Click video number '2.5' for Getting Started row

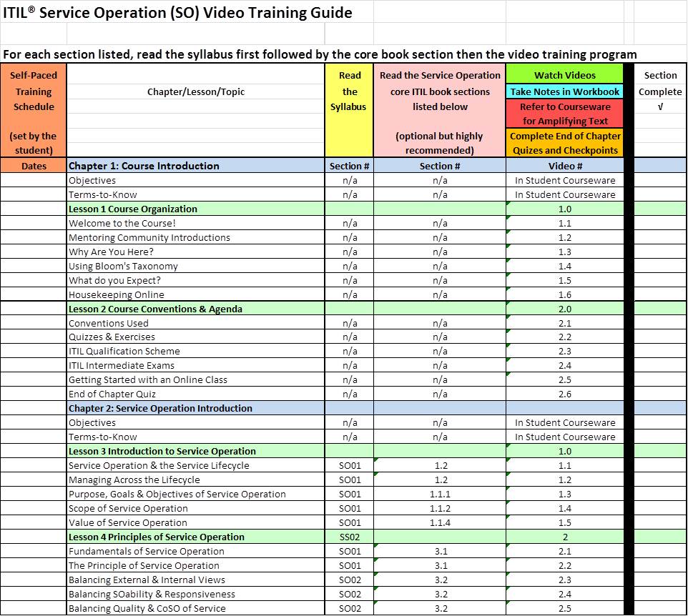pyautogui.click(x=564, y=379)
